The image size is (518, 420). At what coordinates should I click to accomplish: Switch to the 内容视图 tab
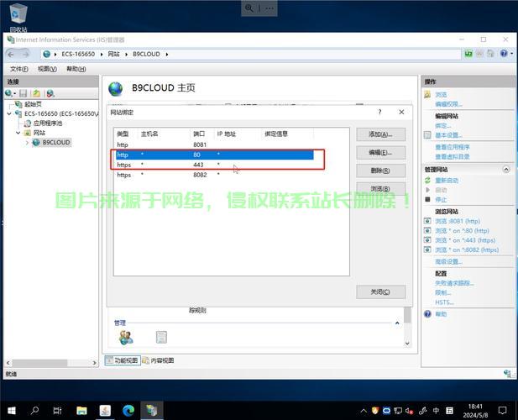[x=158, y=360]
